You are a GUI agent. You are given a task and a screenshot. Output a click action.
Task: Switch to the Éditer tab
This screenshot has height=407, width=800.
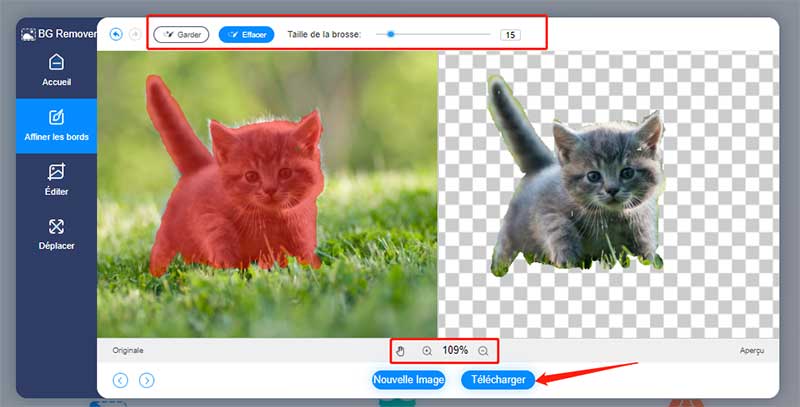coord(56,180)
